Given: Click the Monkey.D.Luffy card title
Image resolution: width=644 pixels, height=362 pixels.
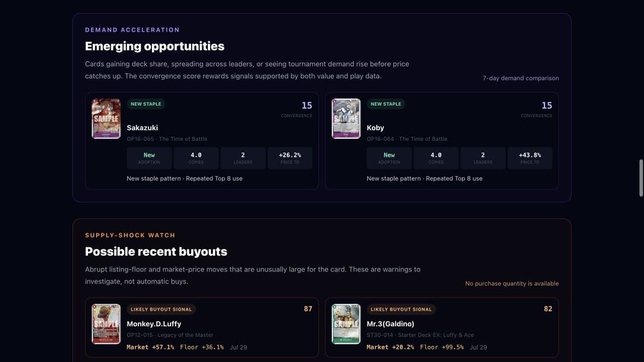Looking at the screenshot, I should tap(154, 324).
